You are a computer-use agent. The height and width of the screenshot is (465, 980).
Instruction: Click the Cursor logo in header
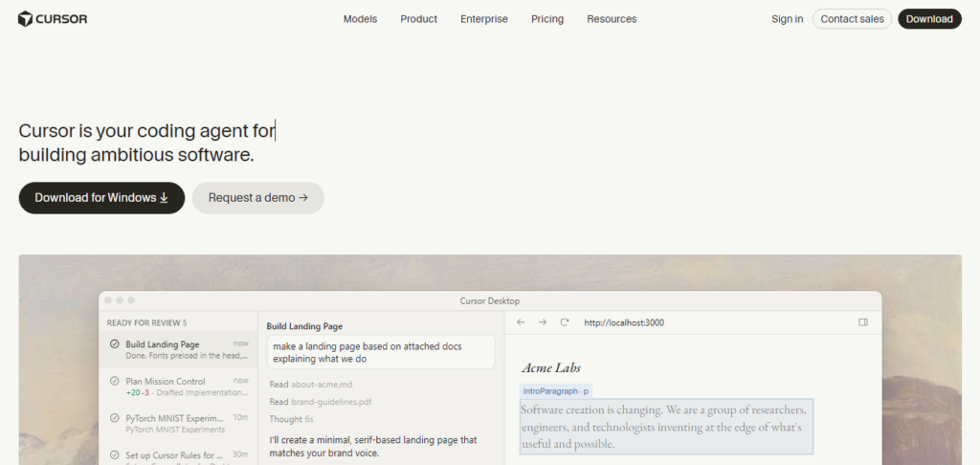coord(53,19)
